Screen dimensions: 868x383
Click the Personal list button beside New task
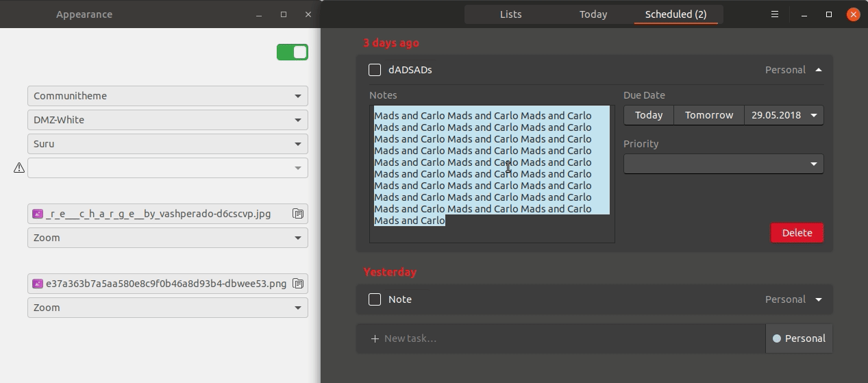point(799,338)
